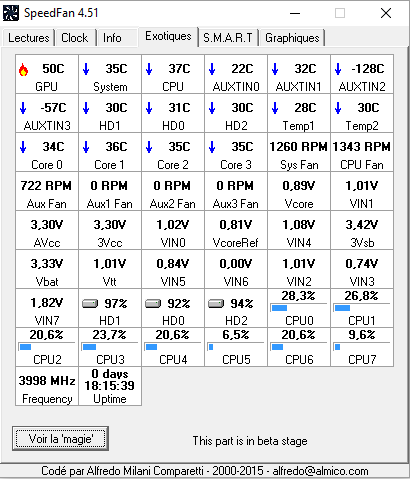This screenshot has width=410, height=479.
Task: Click the Voir la 'magie' button
Action: [x=61, y=439]
